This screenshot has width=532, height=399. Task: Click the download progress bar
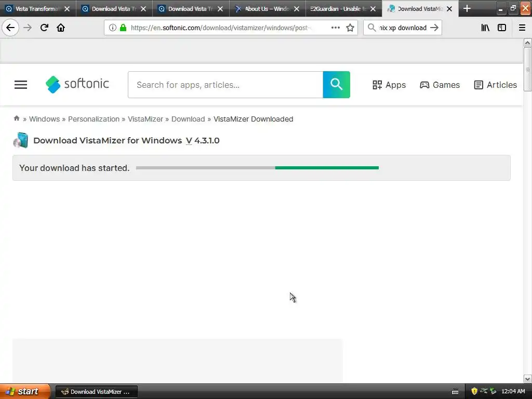pos(257,168)
